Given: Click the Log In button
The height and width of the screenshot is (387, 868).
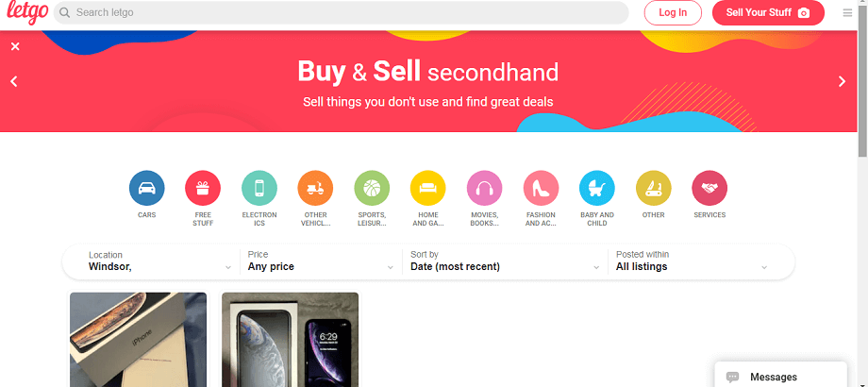Looking at the screenshot, I should [x=673, y=12].
